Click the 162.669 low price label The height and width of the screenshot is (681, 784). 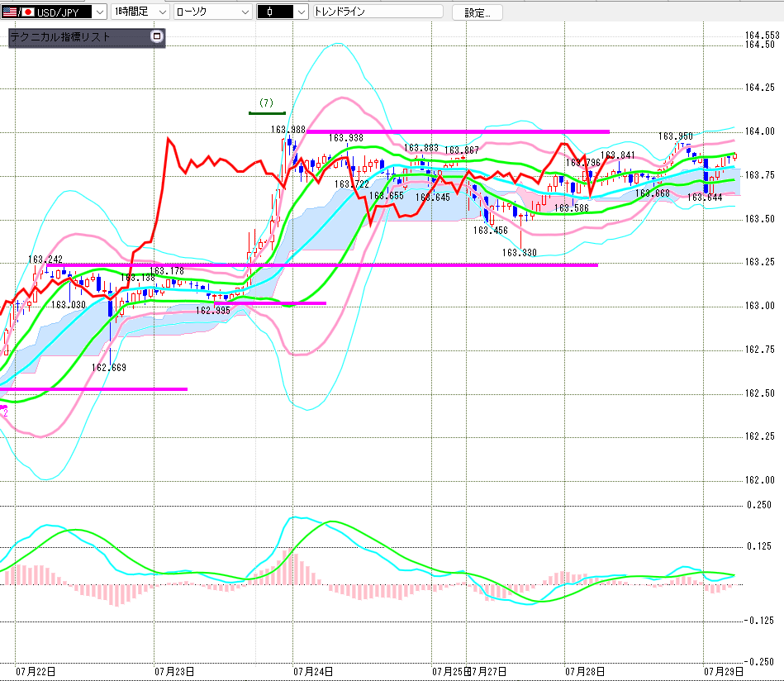109,367
